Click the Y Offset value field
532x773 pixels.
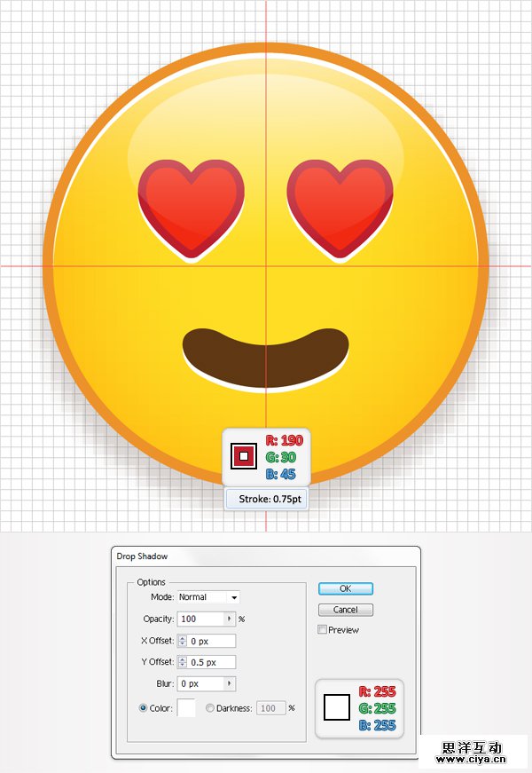click(x=211, y=662)
